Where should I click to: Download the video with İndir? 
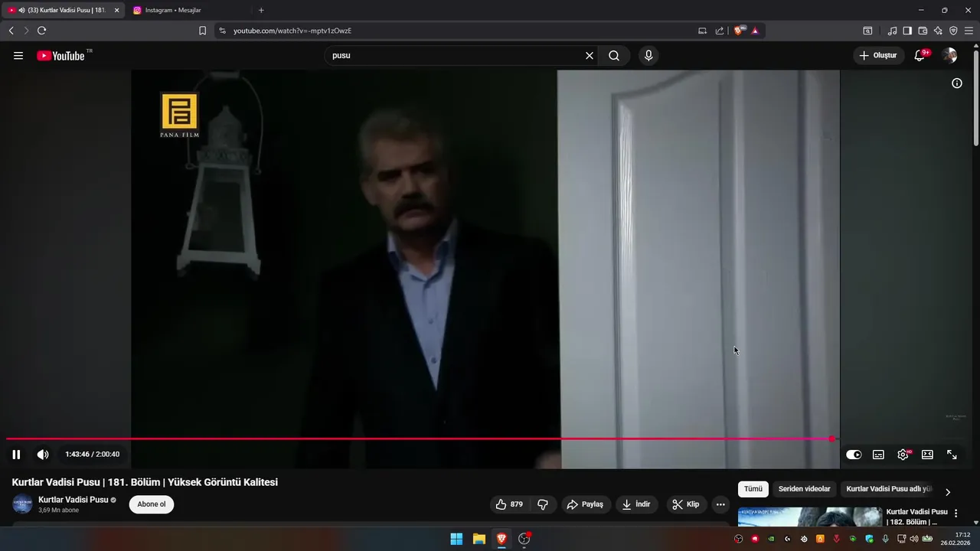[636, 504]
